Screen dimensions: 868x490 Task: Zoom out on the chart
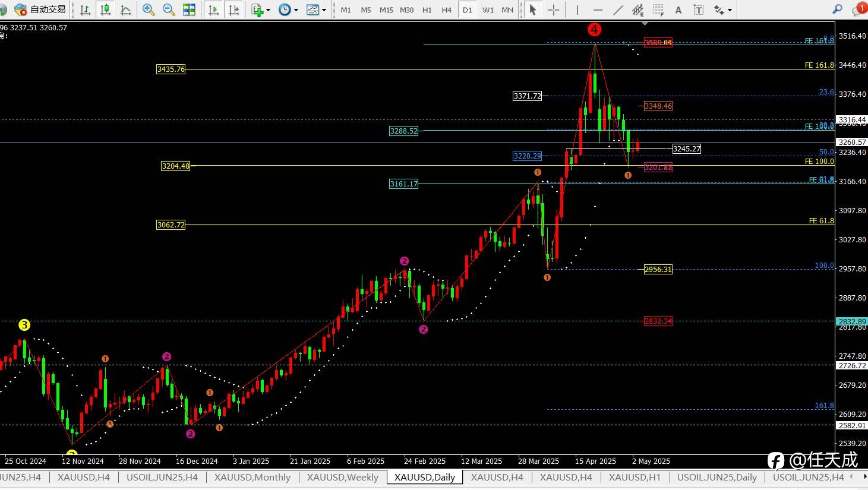(169, 10)
